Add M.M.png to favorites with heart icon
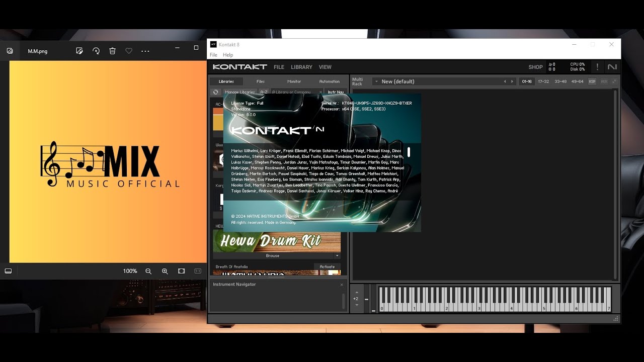 [129, 51]
